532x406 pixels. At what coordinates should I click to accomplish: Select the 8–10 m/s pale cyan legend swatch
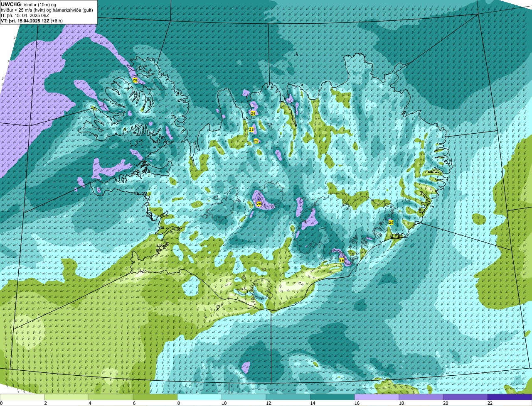click(x=199, y=397)
